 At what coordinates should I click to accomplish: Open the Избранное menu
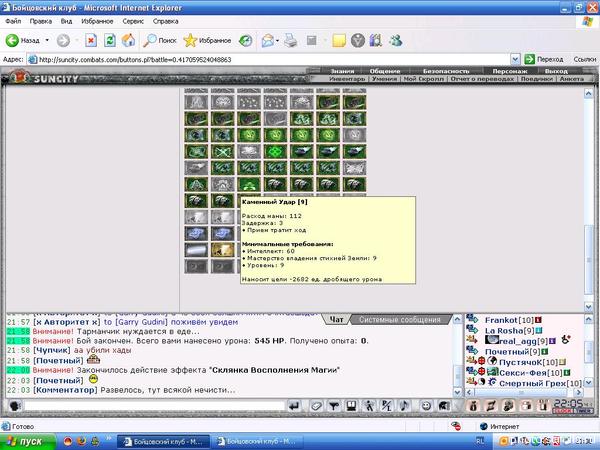tap(97, 21)
